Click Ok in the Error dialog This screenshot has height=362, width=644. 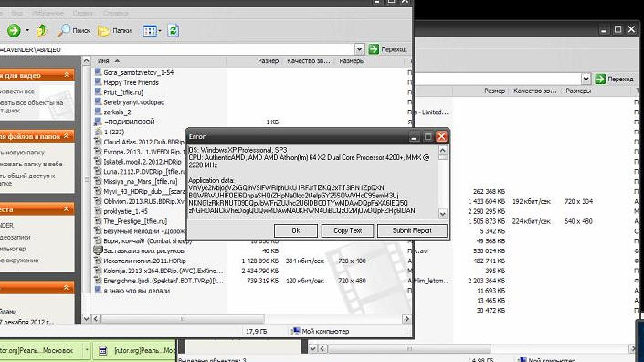click(x=296, y=230)
